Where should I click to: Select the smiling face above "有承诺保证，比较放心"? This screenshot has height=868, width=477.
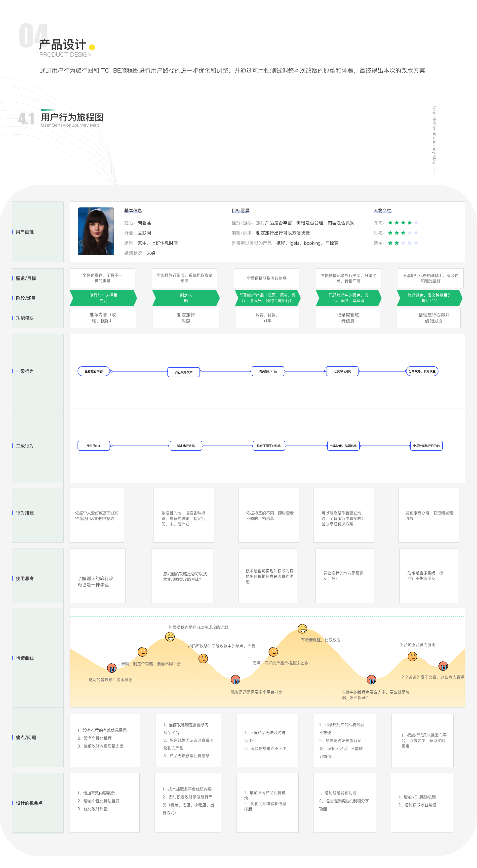click(x=303, y=629)
